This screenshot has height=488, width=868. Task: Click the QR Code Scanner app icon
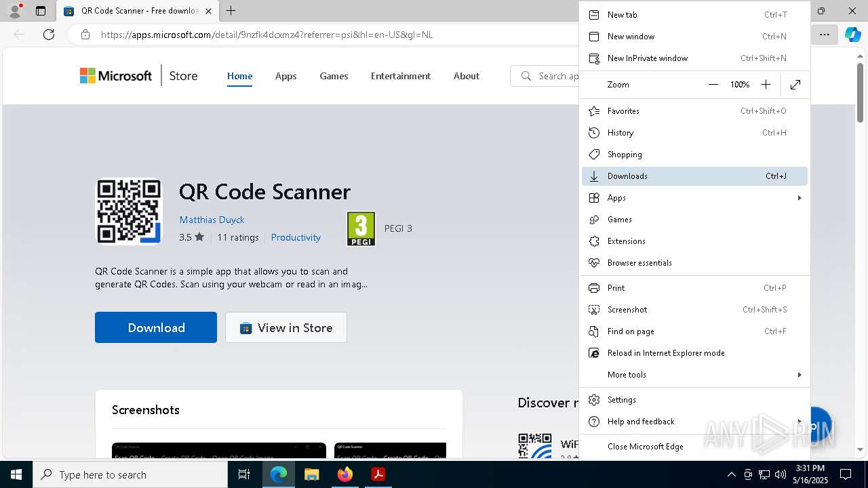[x=129, y=211]
